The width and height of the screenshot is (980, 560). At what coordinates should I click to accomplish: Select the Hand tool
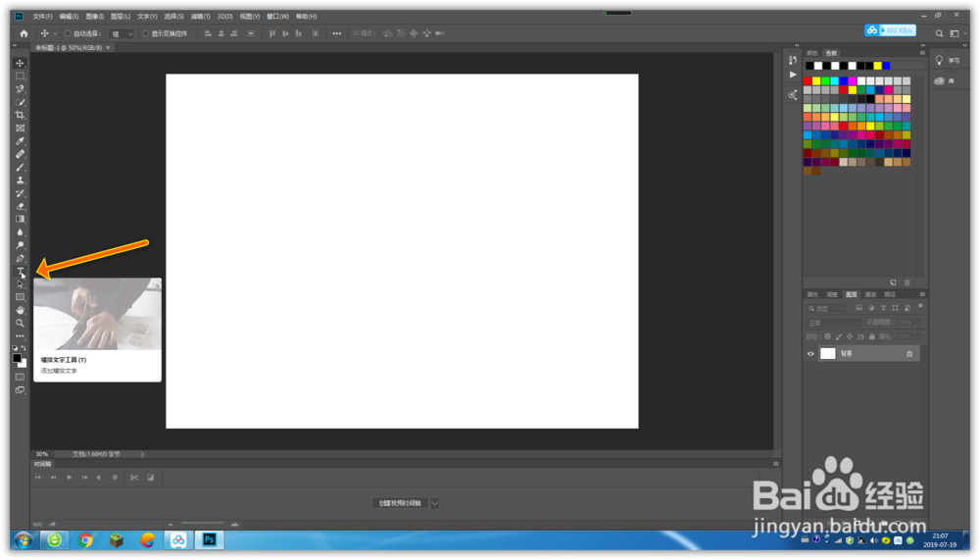click(20, 310)
